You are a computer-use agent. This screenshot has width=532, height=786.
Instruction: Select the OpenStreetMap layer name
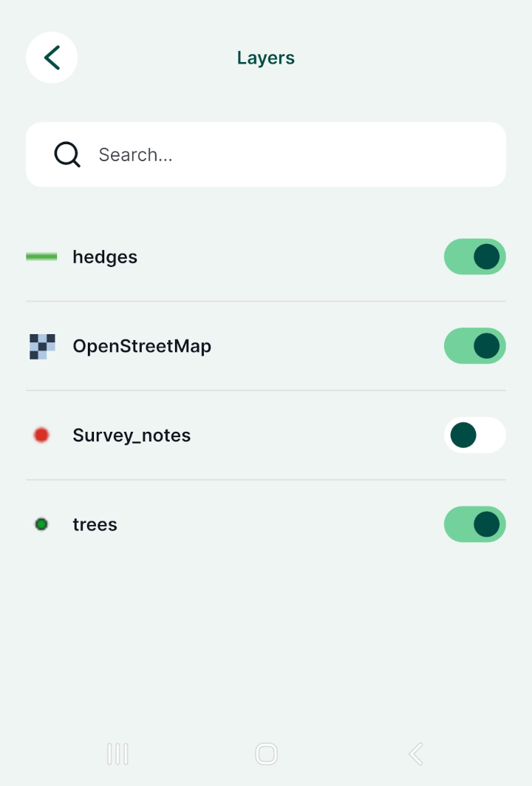[x=142, y=346]
